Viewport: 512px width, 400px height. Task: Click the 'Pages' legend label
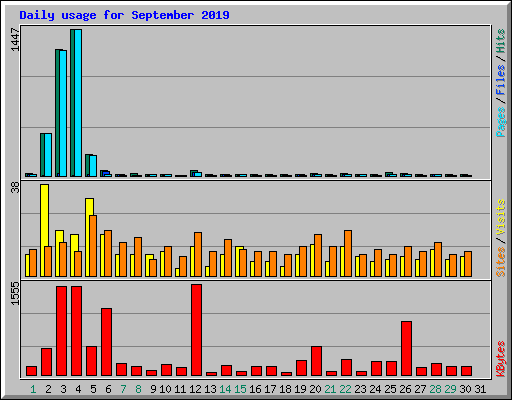click(x=501, y=122)
